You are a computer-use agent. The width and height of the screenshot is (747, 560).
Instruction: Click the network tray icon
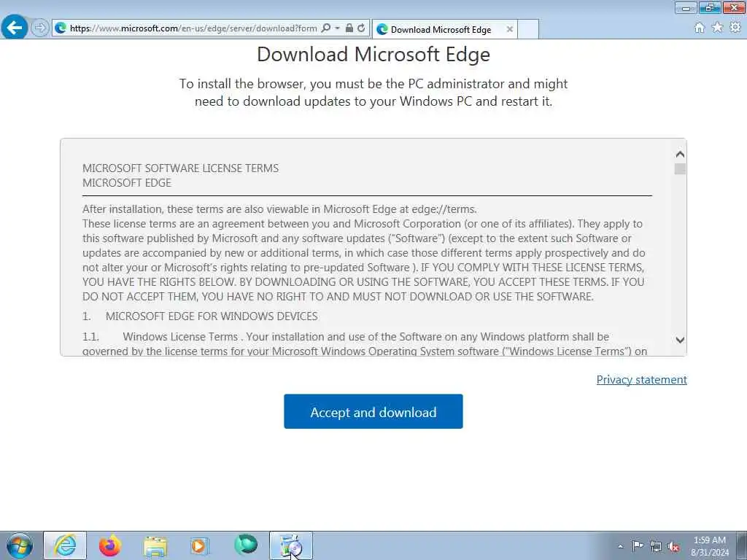click(656, 547)
